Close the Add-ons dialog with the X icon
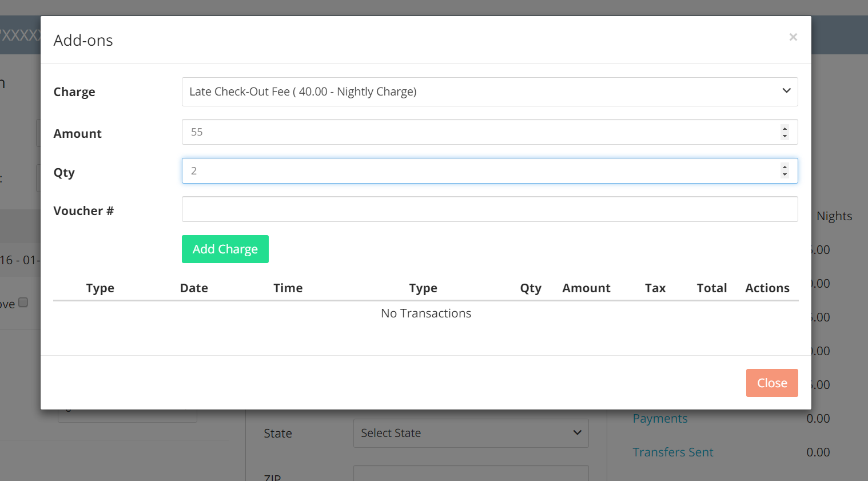This screenshot has width=868, height=481. coord(793,37)
